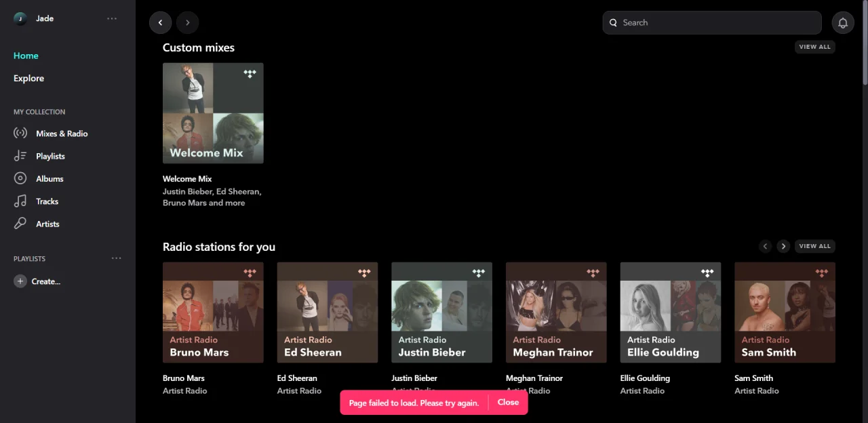This screenshot has width=868, height=423.
Task: Click the Bruno Mars title below card
Action: [184, 378]
